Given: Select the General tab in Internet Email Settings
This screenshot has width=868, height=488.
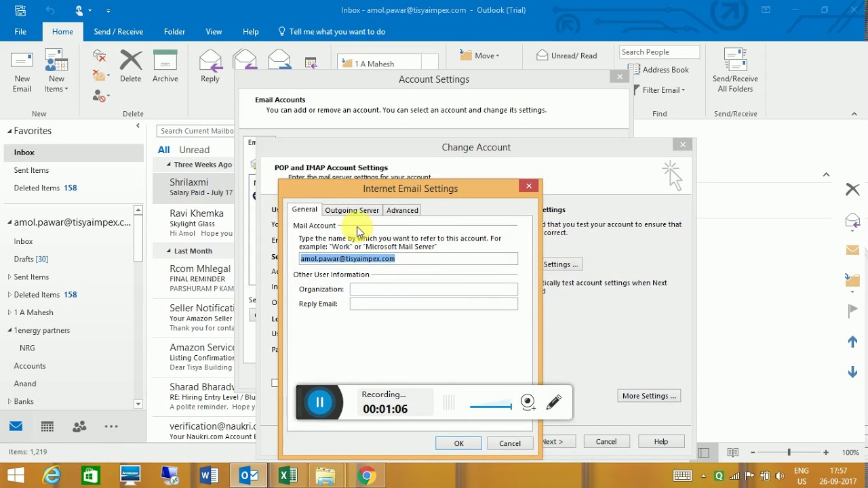Looking at the screenshot, I should tap(304, 209).
